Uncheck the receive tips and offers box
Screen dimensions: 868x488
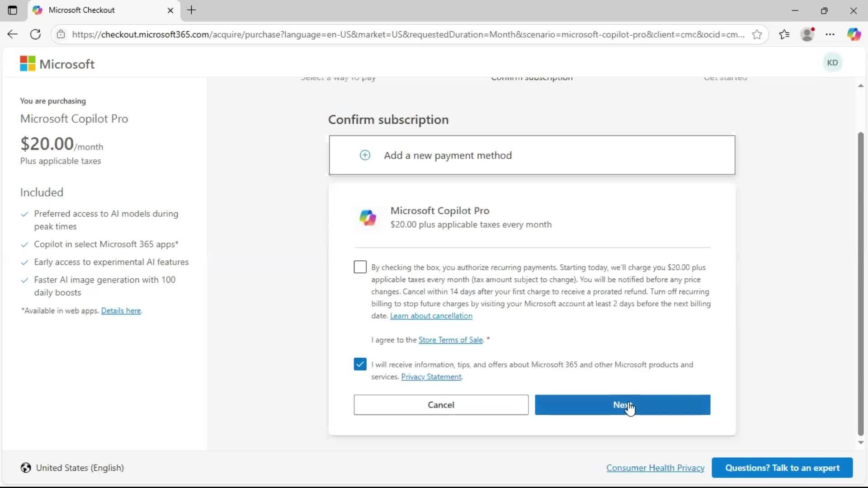360,364
